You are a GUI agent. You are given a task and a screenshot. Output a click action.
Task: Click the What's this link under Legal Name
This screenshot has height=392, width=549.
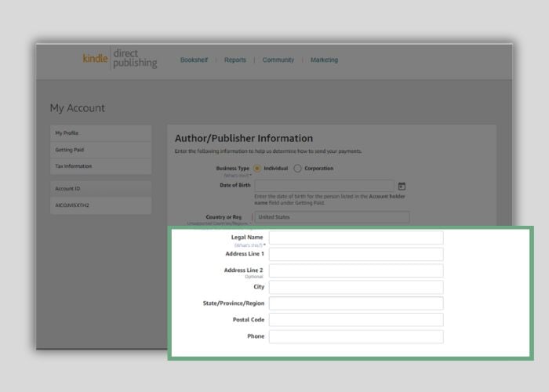[249, 245]
